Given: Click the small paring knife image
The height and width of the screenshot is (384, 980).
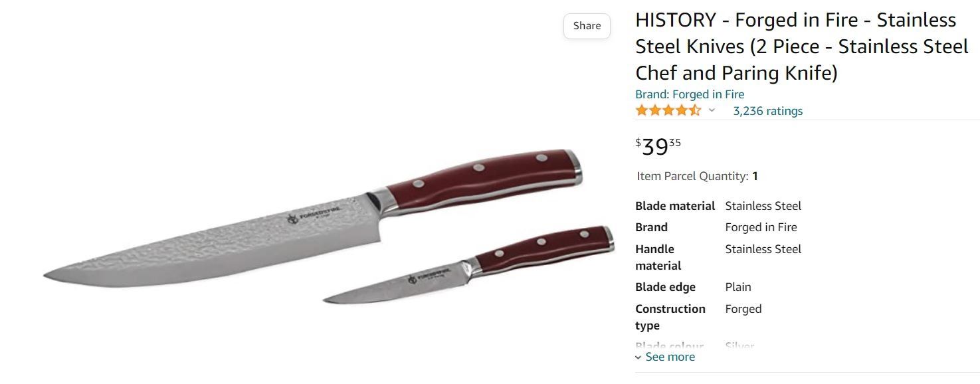Looking at the screenshot, I should [468, 266].
